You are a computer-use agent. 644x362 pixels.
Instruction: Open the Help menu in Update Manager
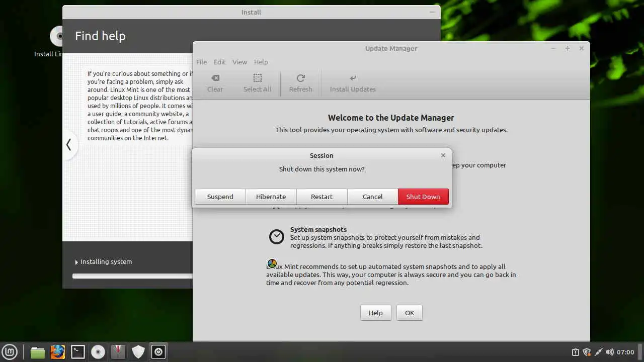261,62
